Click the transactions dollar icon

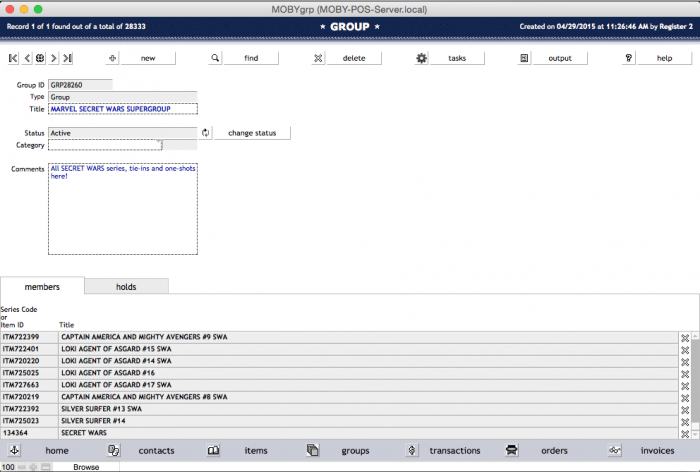pos(412,450)
